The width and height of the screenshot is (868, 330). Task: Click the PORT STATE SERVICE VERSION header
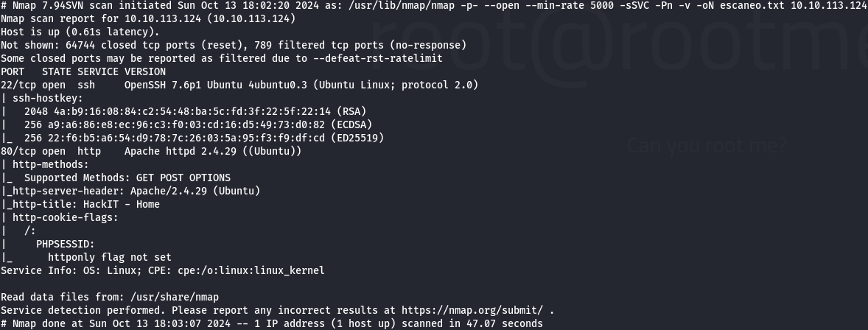click(x=83, y=71)
